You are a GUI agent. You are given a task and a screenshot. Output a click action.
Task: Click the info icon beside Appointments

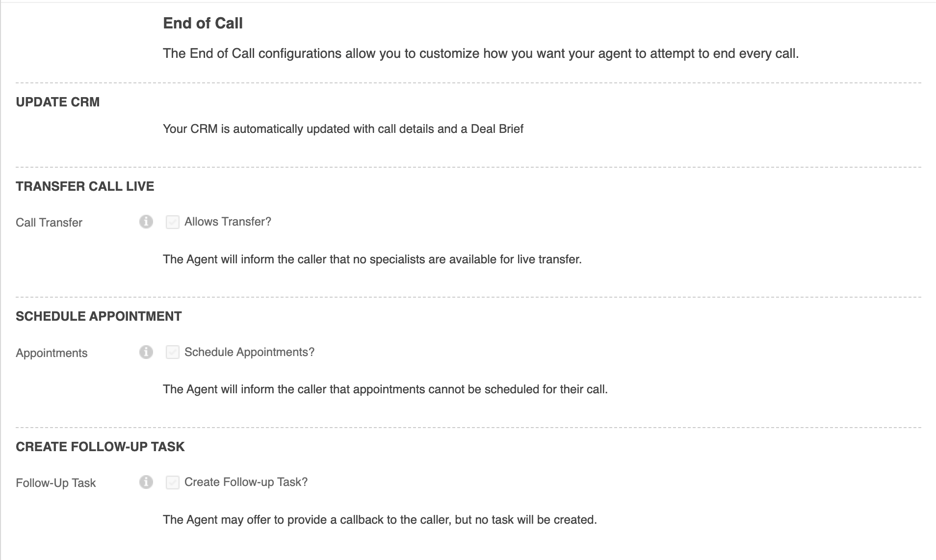point(146,352)
